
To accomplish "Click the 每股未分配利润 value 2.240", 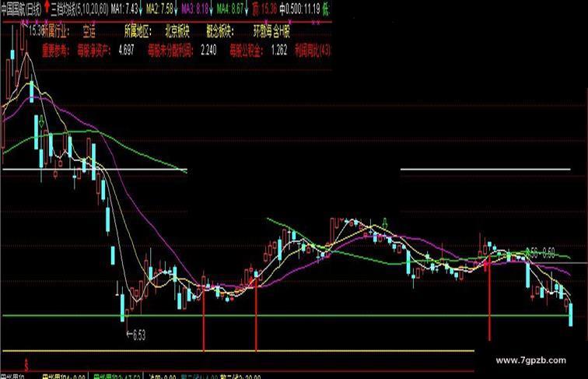I will pyautogui.click(x=208, y=51).
